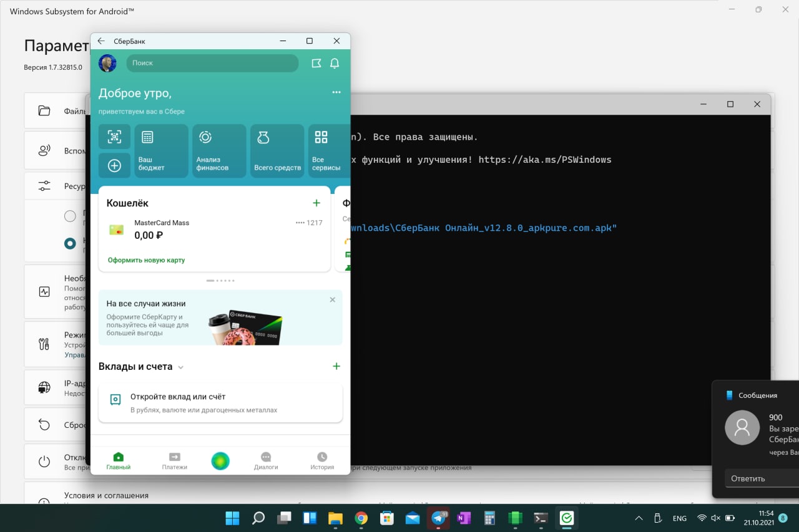Switch to the 'История' tab
Image resolution: width=799 pixels, height=532 pixels.
(322, 461)
